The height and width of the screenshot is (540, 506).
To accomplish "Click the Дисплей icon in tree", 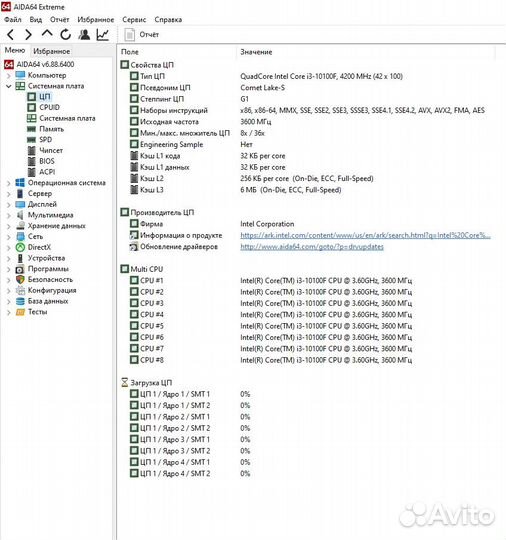I will (x=20, y=204).
